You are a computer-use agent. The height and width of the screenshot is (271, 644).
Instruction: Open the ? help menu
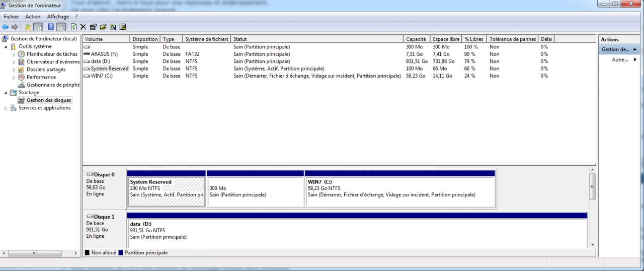tap(76, 17)
